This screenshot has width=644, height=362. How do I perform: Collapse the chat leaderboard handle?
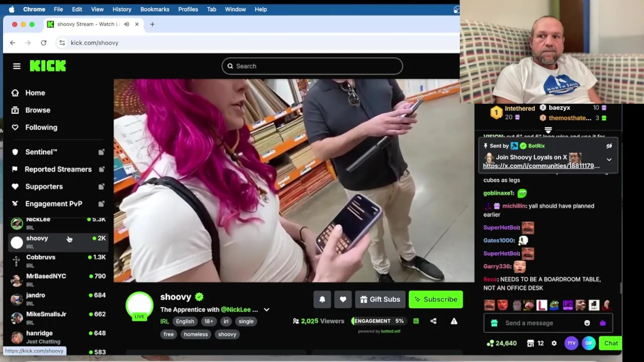click(x=548, y=130)
